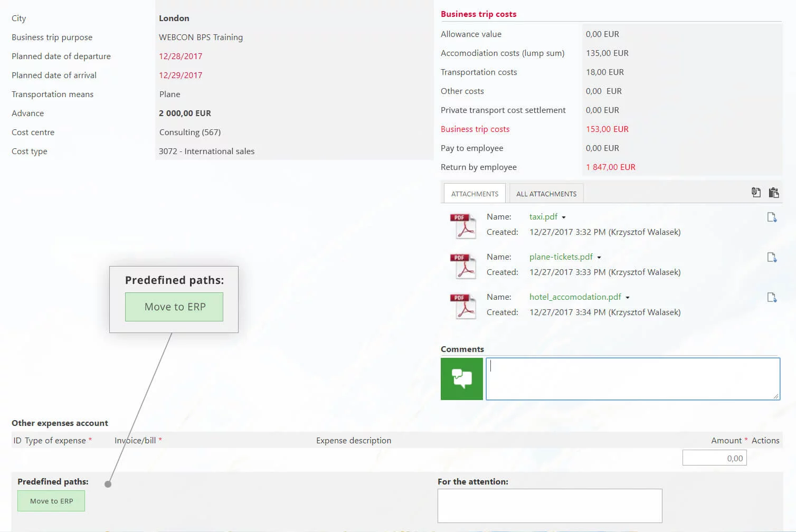Click the Plane transportation means value

pos(170,94)
